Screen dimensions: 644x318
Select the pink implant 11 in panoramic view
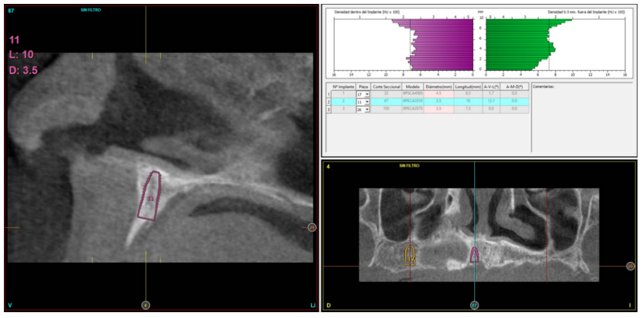(475, 254)
